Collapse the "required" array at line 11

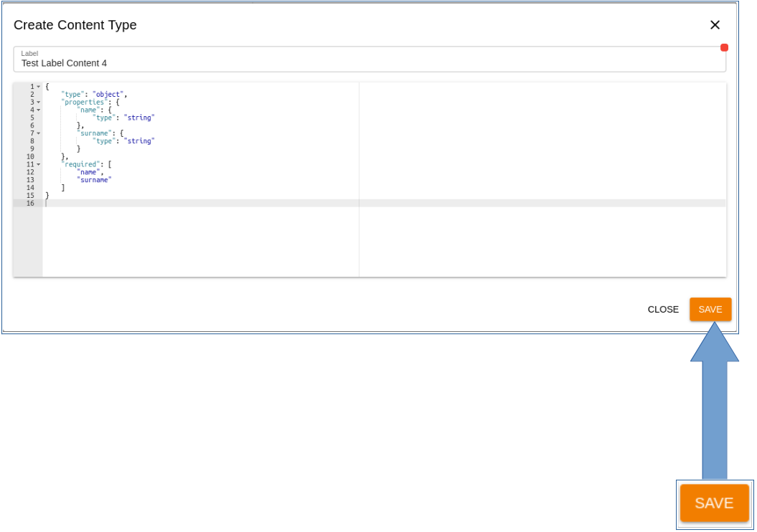pyautogui.click(x=37, y=163)
